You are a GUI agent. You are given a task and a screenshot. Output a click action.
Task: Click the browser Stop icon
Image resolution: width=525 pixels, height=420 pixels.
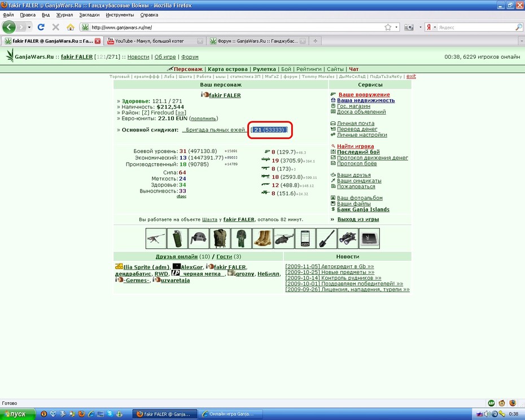pyautogui.click(x=55, y=27)
